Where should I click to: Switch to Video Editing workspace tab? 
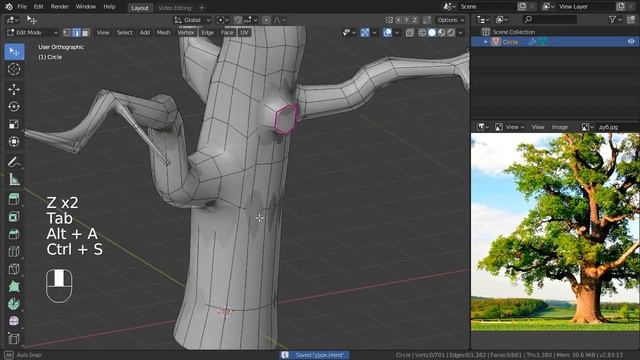coord(175,8)
